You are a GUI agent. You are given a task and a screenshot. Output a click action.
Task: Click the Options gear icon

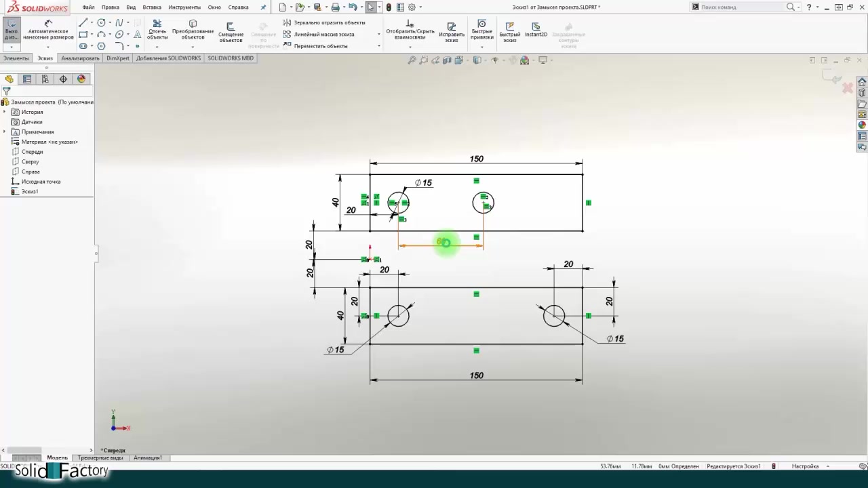(x=412, y=7)
